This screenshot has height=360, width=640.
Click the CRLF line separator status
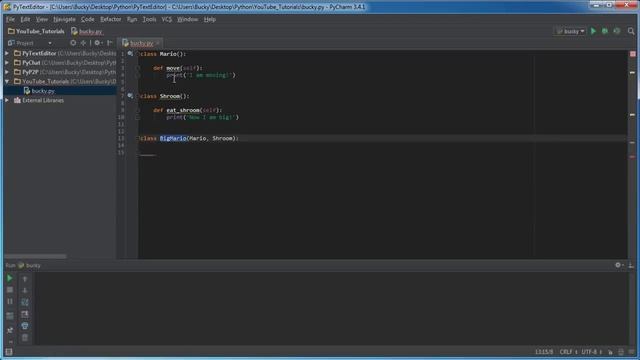[x=568, y=352]
